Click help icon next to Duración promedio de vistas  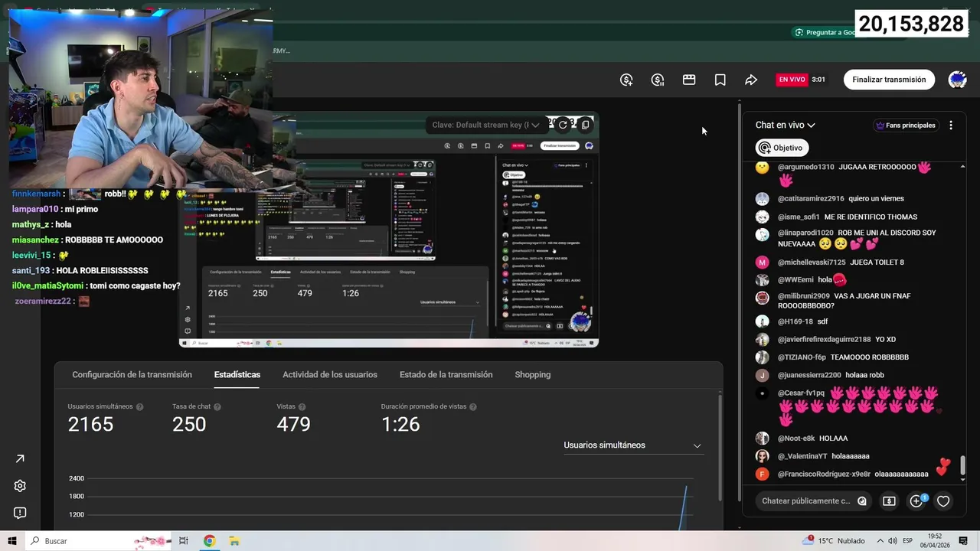coord(472,407)
